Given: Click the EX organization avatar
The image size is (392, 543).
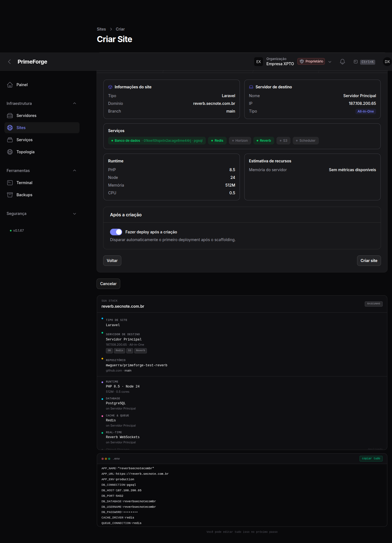Looking at the screenshot, I should point(259,62).
